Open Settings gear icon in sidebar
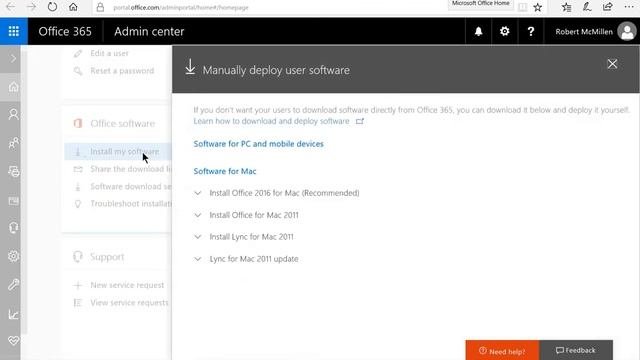 click(x=13, y=256)
